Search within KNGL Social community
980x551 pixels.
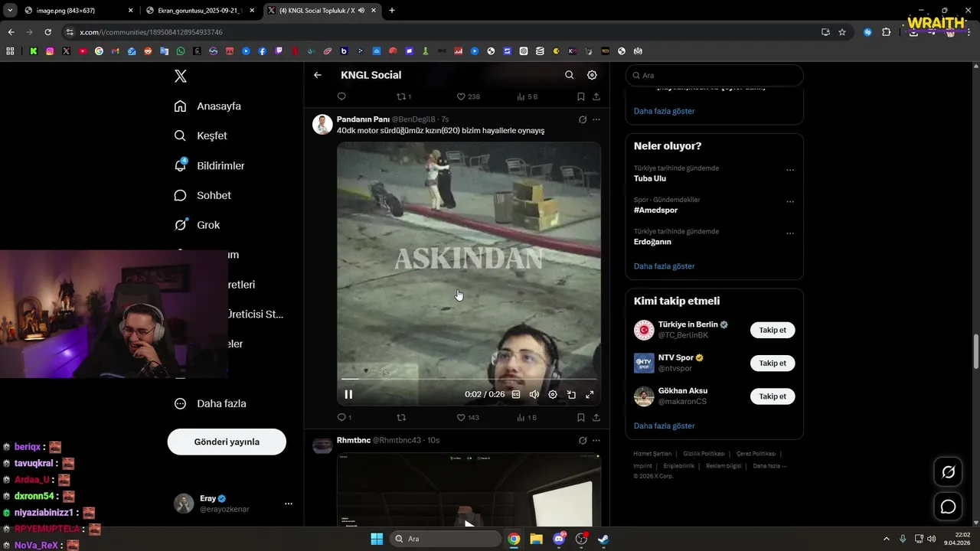(569, 75)
